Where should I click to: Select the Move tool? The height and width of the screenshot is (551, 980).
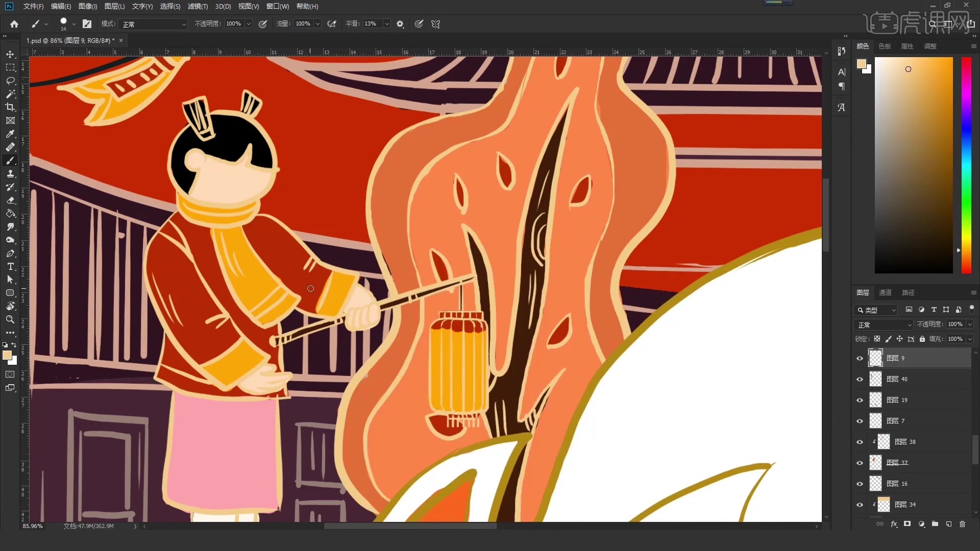coord(10,54)
